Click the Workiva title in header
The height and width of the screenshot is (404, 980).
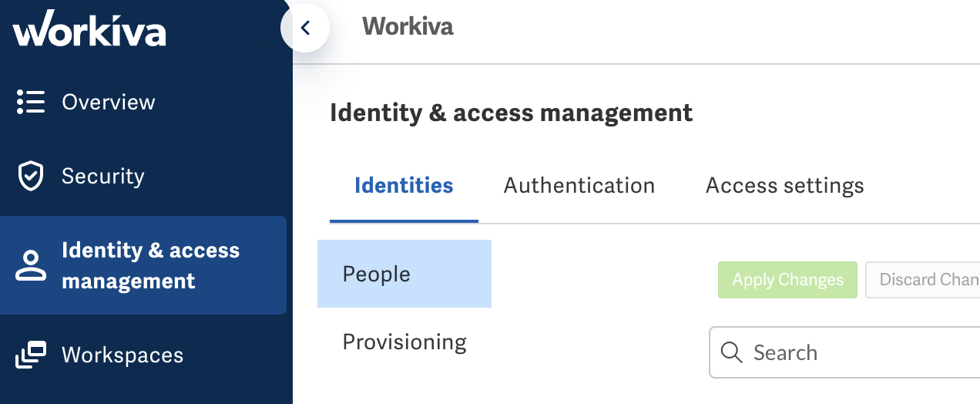[408, 26]
